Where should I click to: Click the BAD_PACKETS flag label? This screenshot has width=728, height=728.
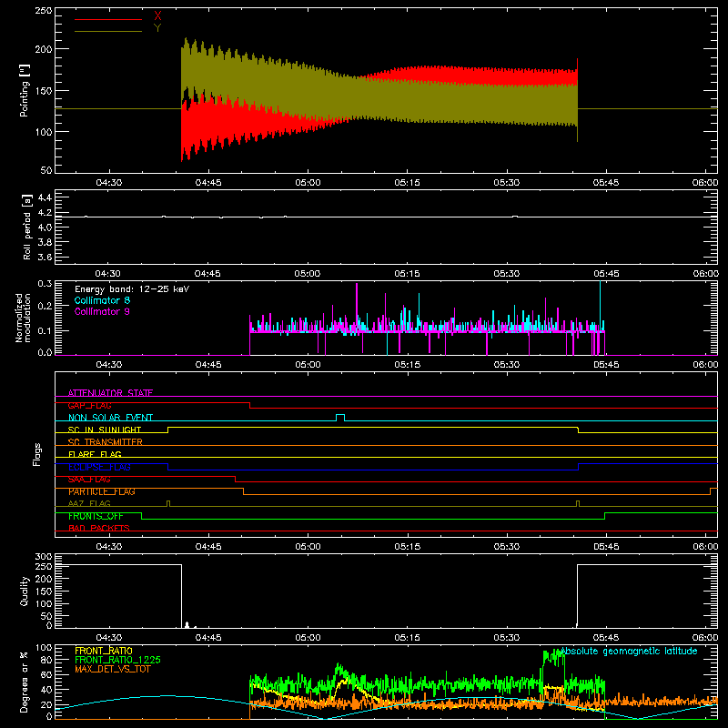99,528
